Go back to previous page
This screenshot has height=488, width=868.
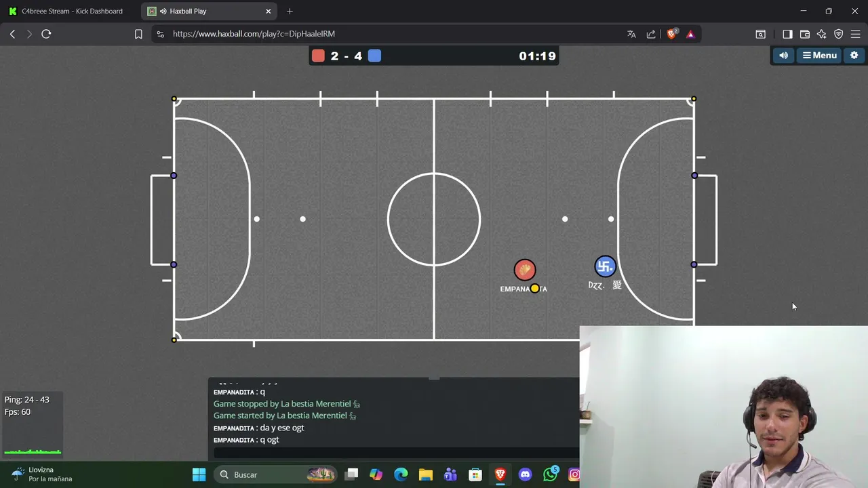12,34
